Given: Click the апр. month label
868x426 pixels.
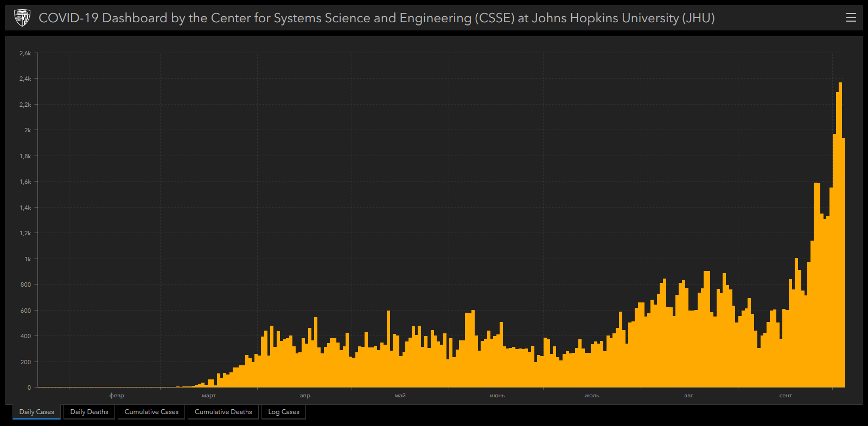Looking at the screenshot, I should (x=306, y=396).
